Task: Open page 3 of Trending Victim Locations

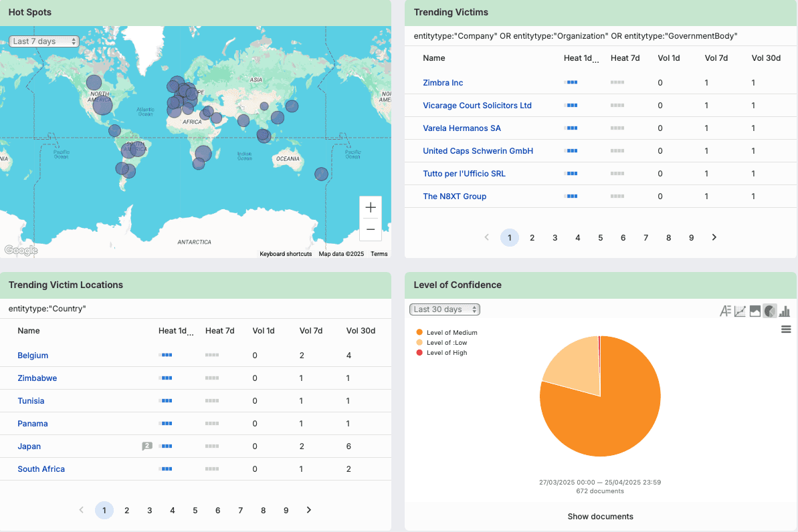Action: (150, 510)
